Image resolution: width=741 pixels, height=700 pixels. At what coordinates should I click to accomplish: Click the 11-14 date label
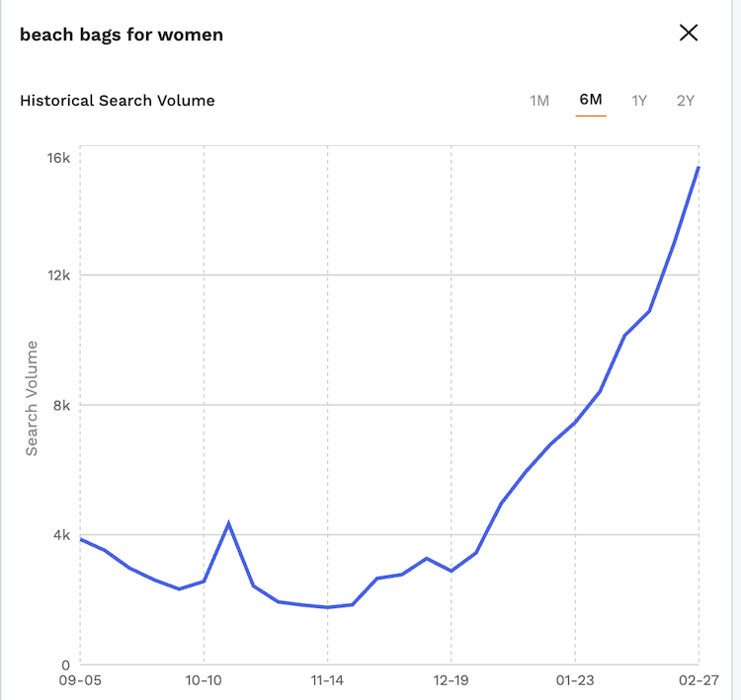tap(327, 680)
